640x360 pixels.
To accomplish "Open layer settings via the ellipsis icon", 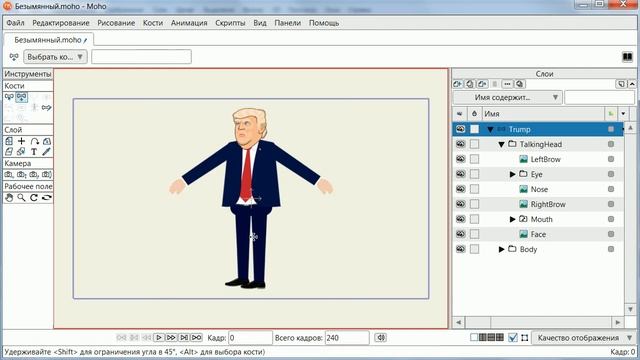I will point(507,84).
